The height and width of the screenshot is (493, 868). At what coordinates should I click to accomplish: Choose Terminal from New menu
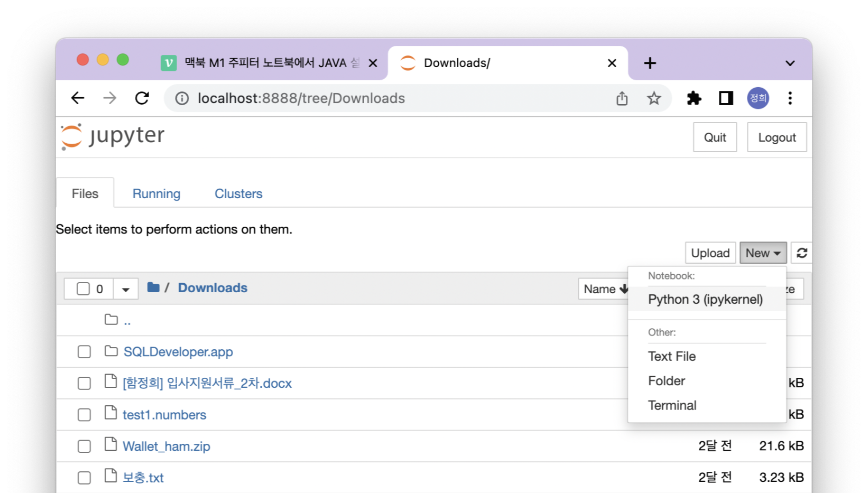(706, 405)
